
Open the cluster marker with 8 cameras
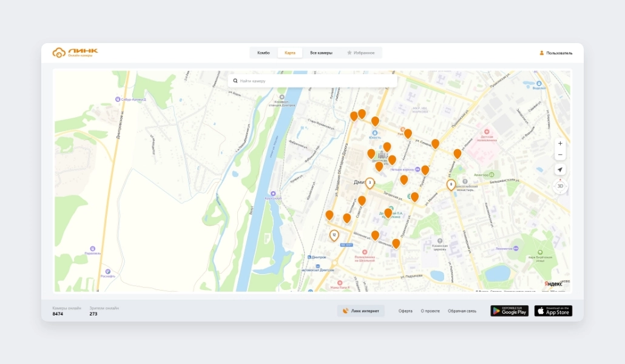451,184
